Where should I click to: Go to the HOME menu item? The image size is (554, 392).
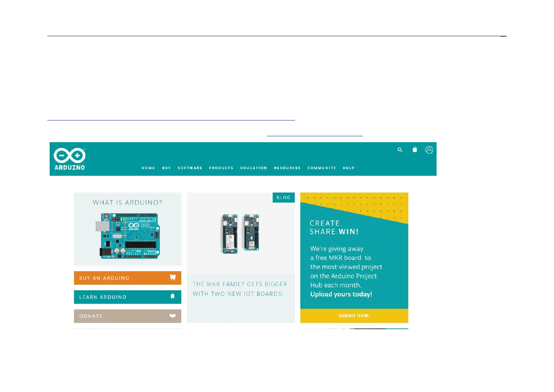point(148,168)
